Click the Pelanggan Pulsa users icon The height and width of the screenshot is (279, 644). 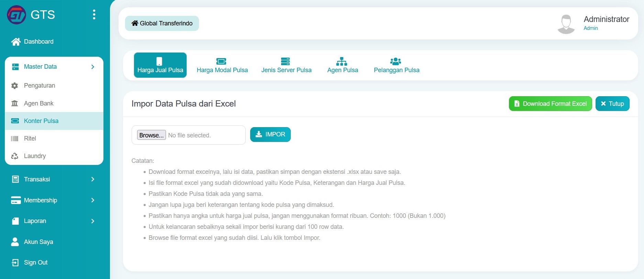pyautogui.click(x=396, y=62)
